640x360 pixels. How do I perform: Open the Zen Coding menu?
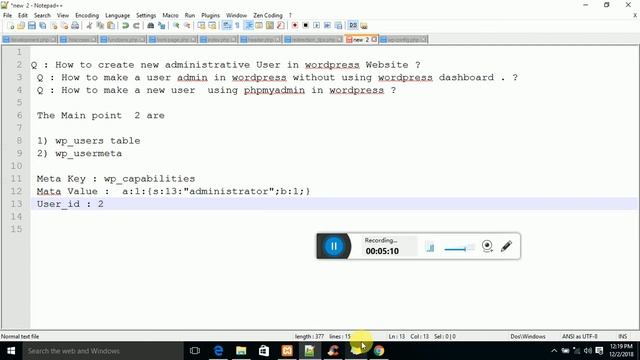(x=268, y=15)
